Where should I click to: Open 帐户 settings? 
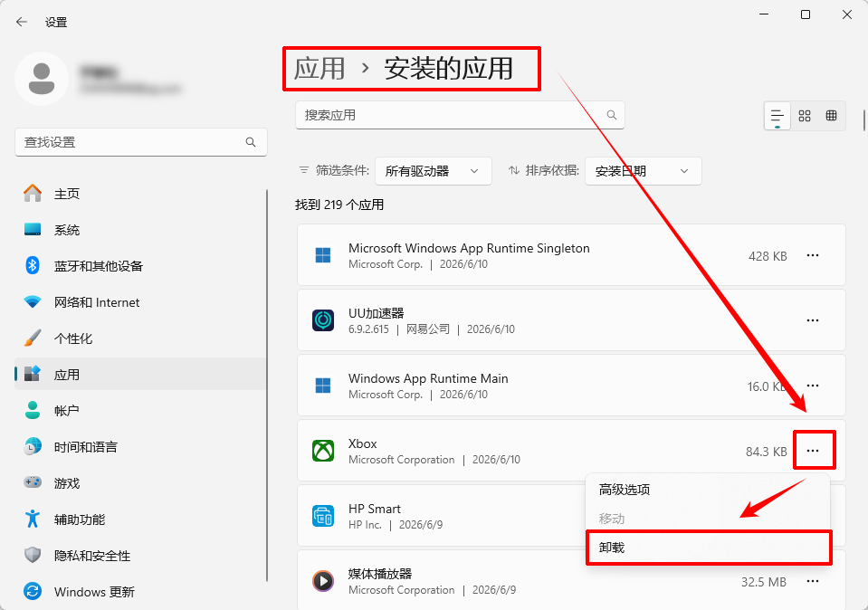point(141,411)
